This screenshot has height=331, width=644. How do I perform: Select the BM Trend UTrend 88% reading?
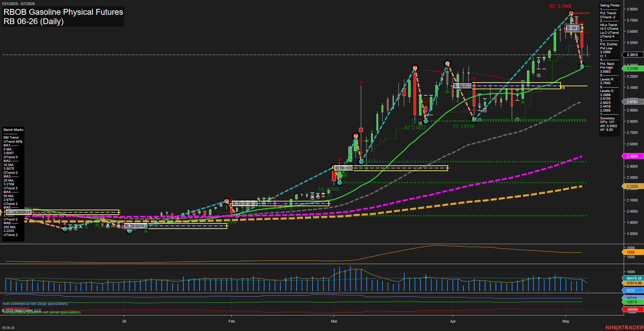(13, 140)
